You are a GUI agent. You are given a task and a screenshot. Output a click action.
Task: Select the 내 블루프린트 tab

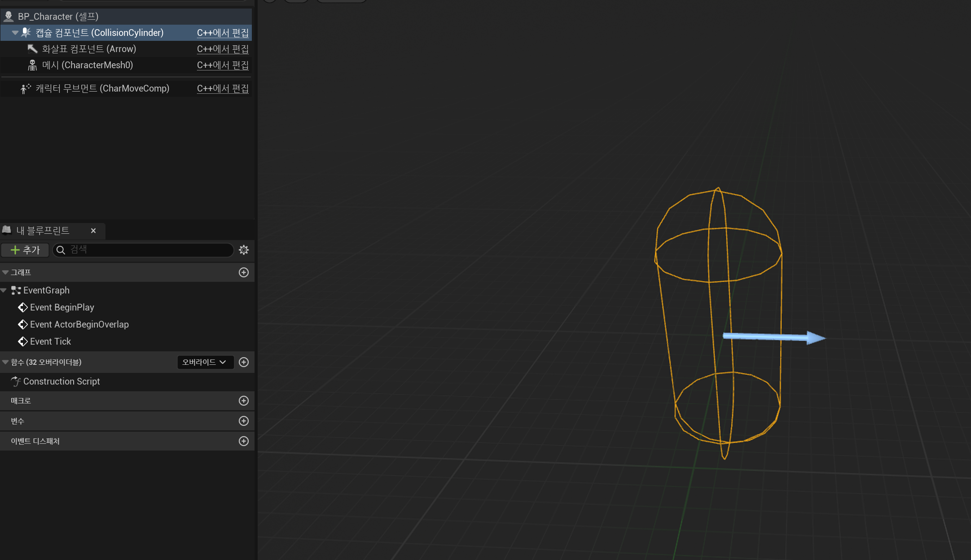coord(43,231)
